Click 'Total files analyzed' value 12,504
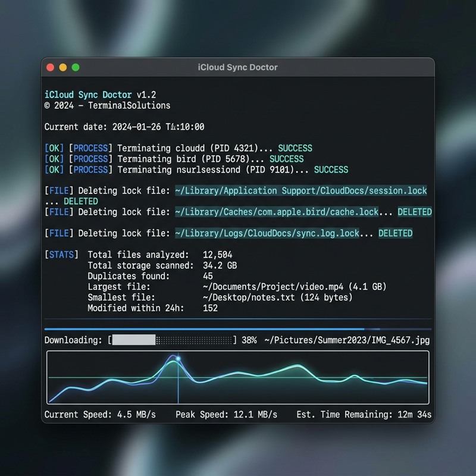 pos(218,255)
